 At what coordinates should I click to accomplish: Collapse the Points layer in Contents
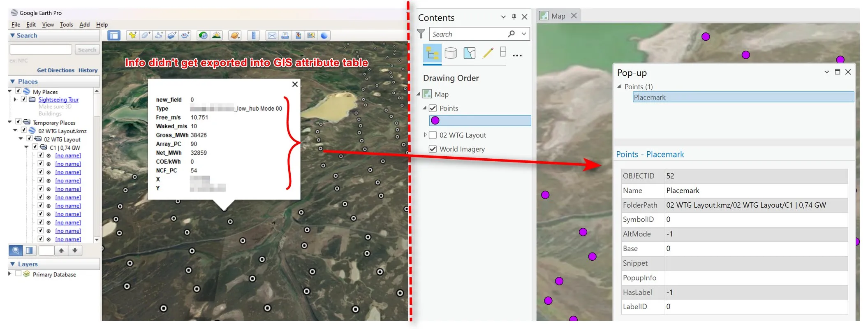click(425, 108)
